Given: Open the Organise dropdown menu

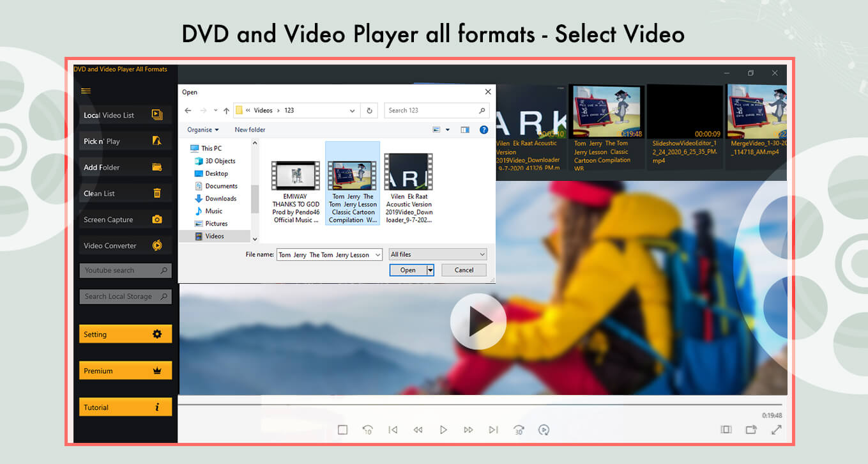Looking at the screenshot, I should pyautogui.click(x=203, y=130).
